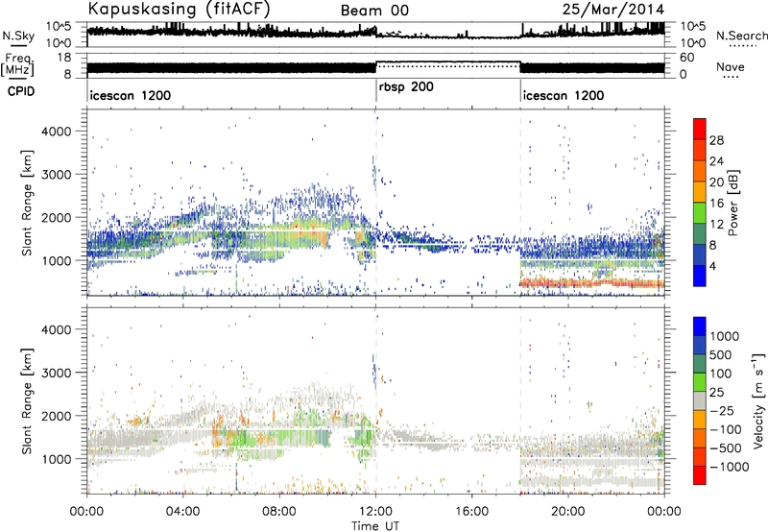Screen dimensions: 768x532
Task: Pick the gray -25 to 25 velocity swatch
Action: click(700, 401)
